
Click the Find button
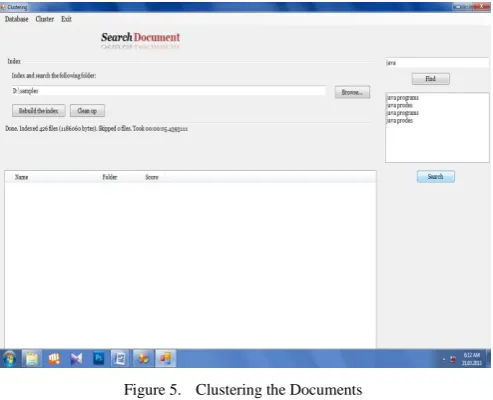click(x=431, y=79)
